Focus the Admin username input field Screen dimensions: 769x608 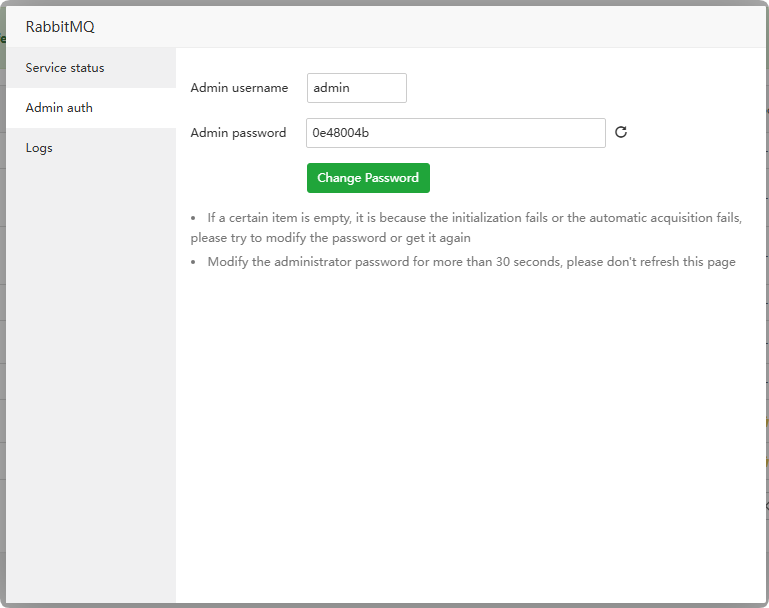356,88
